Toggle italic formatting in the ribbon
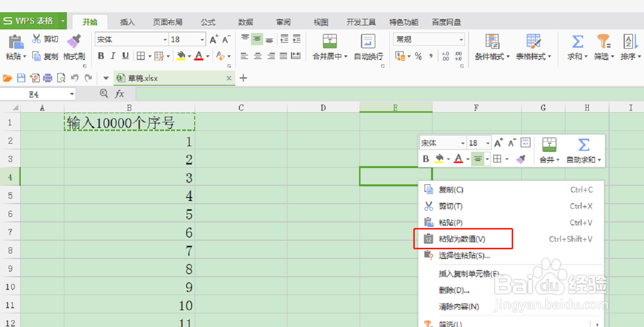644x327 pixels. pos(112,56)
